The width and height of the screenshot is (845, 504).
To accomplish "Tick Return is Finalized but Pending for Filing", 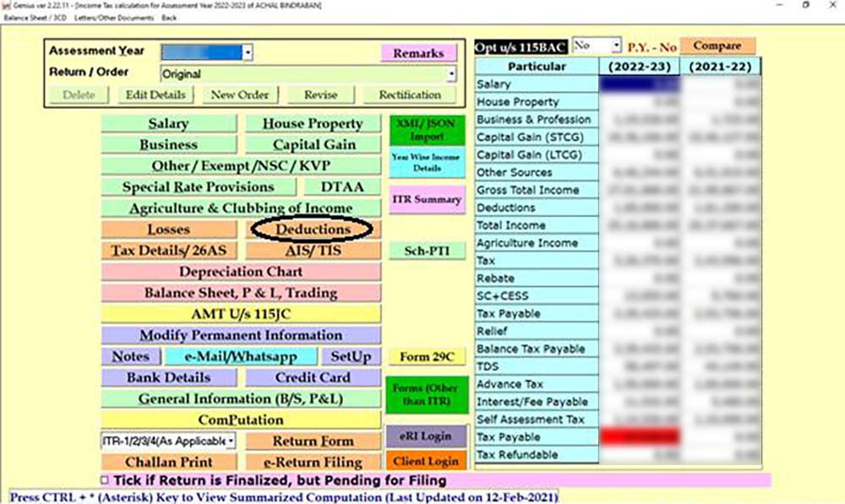I will tap(104, 480).
